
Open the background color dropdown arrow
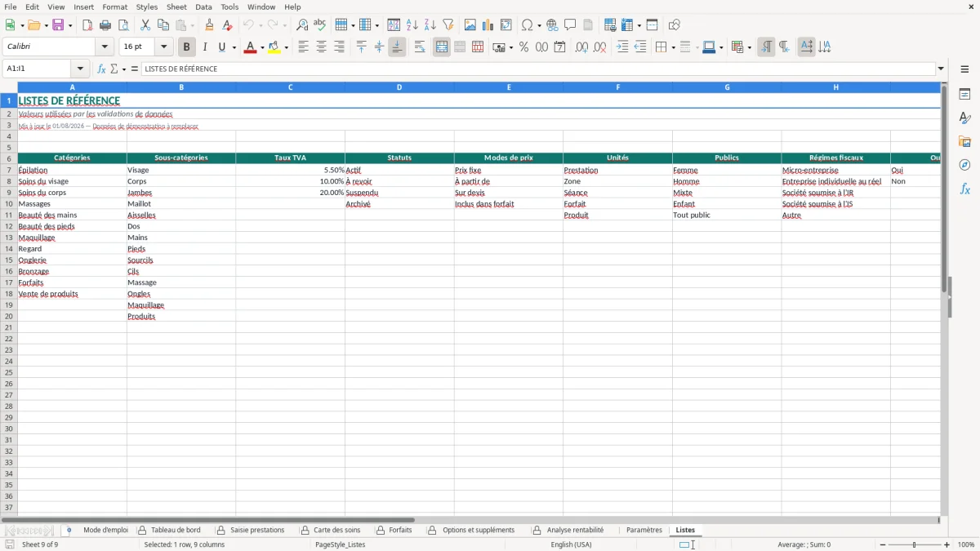[287, 47]
